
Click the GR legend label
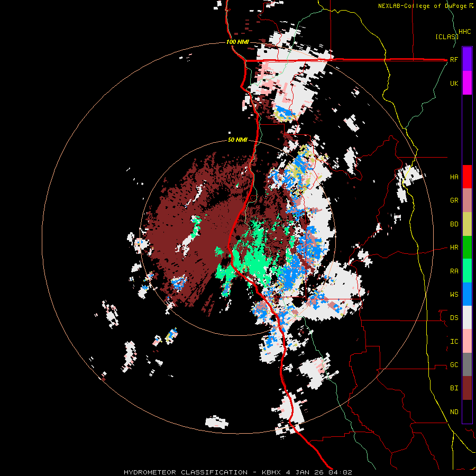(x=454, y=200)
